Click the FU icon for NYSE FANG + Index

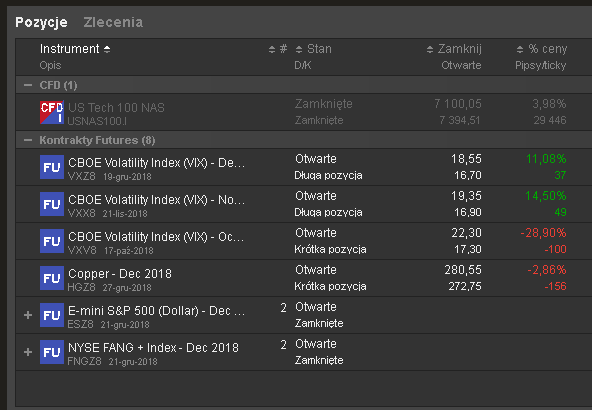52,352
